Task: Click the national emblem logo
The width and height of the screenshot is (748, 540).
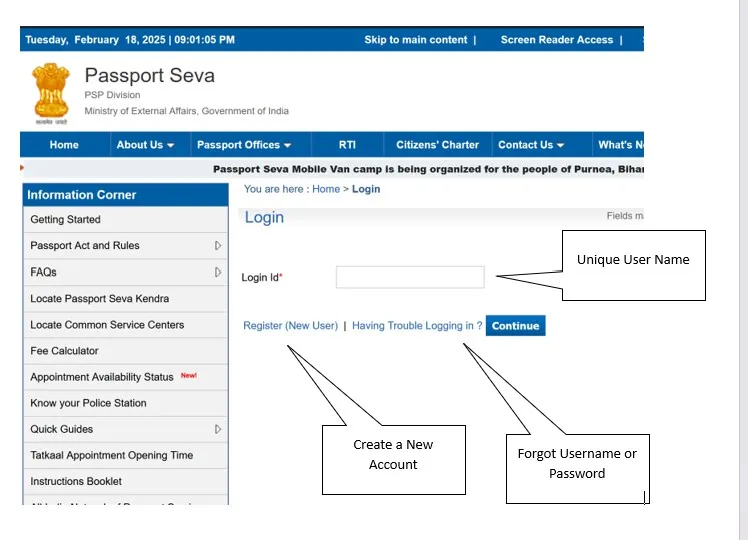Action: click(x=51, y=93)
